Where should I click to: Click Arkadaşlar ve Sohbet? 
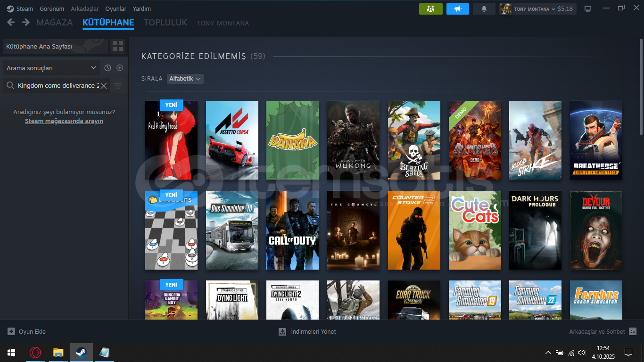(597, 331)
